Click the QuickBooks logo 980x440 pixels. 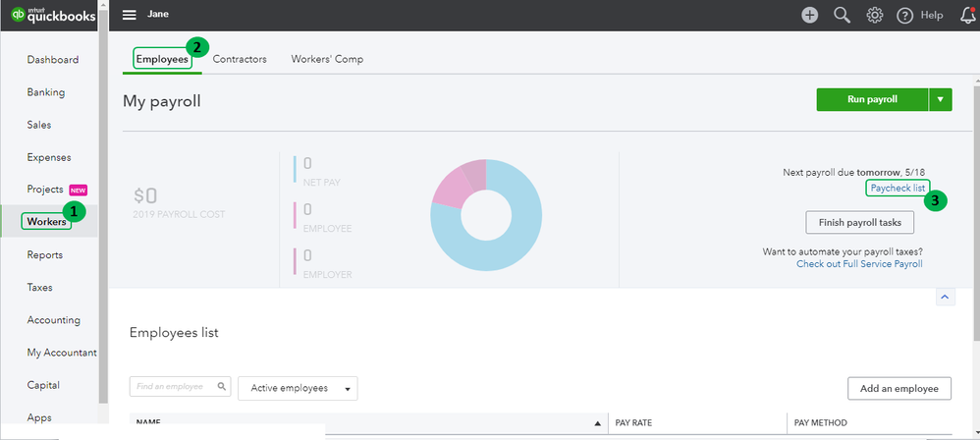tap(54, 15)
